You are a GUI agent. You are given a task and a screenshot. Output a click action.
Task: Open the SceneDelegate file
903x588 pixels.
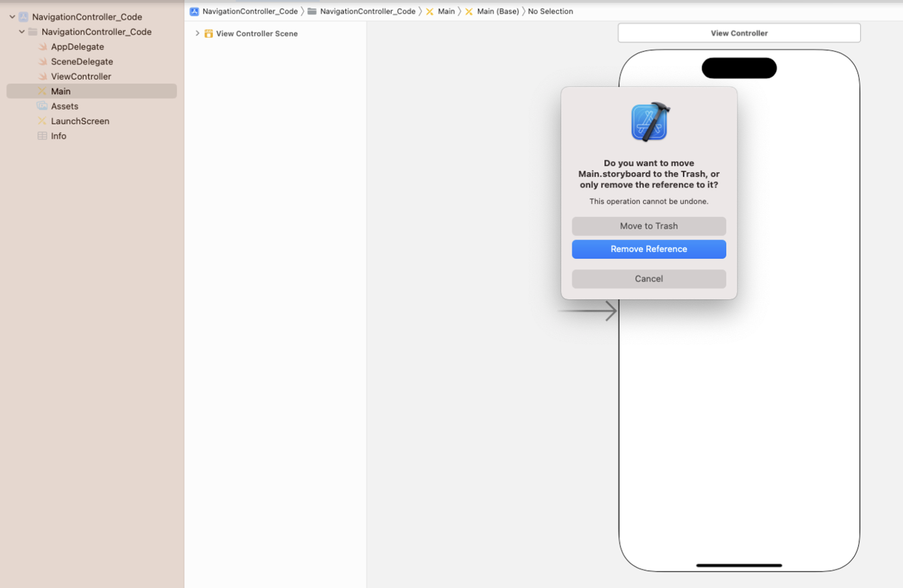click(x=82, y=61)
